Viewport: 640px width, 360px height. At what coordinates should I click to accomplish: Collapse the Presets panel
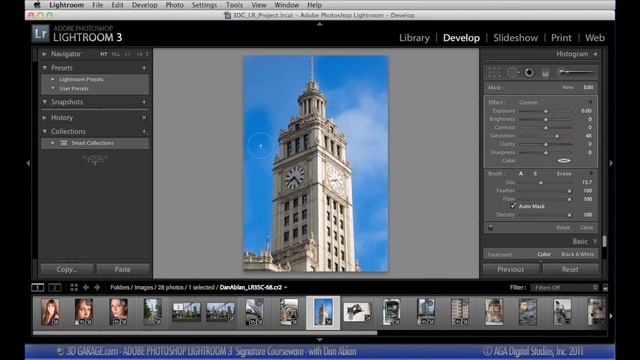tap(44, 68)
